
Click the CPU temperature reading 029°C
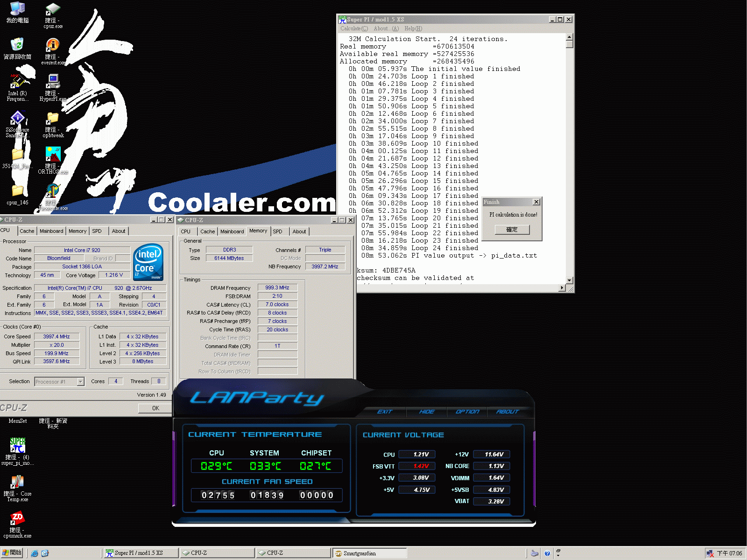point(216,466)
